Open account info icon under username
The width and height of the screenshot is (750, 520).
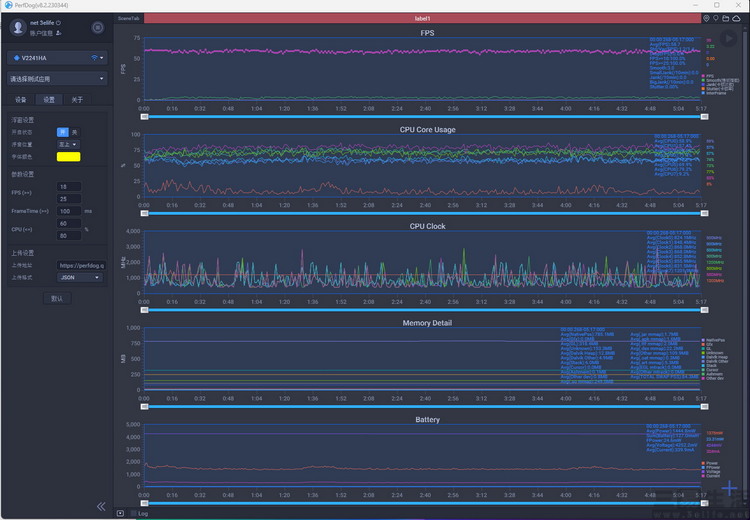pyautogui.click(x=58, y=33)
